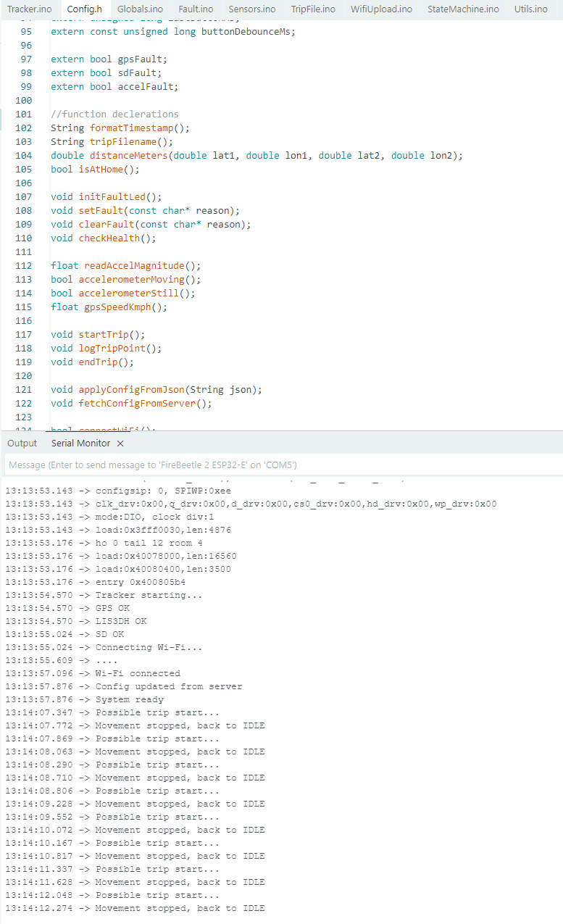This screenshot has width=563, height=924.
Task: Click the 'System ready' log line
Action: pyautogui.click(x=84, y=699)
